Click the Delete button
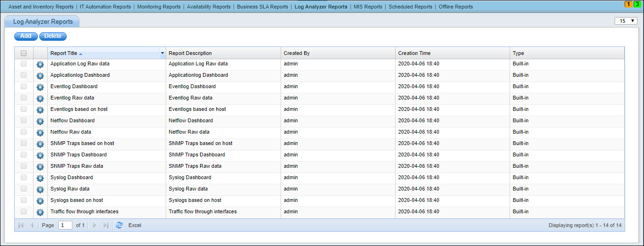The height and width of the screenshot is (246, 644). click(53, 36)
